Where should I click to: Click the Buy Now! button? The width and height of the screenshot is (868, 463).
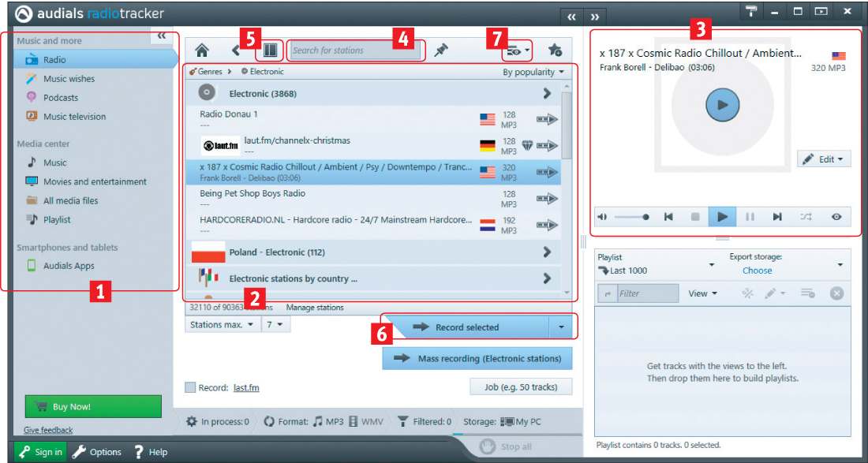coord(93,407)
